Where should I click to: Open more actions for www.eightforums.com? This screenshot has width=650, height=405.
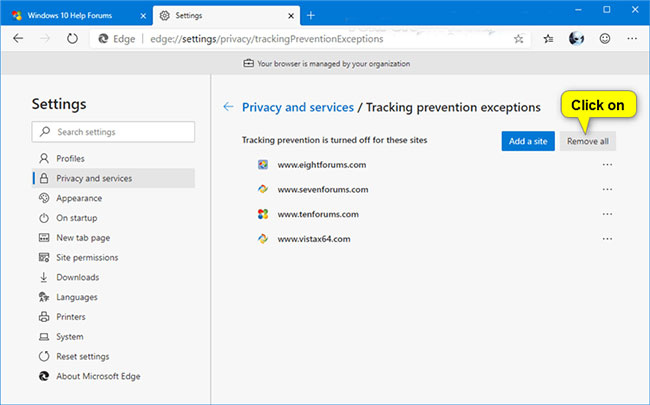tap(607, 165)
